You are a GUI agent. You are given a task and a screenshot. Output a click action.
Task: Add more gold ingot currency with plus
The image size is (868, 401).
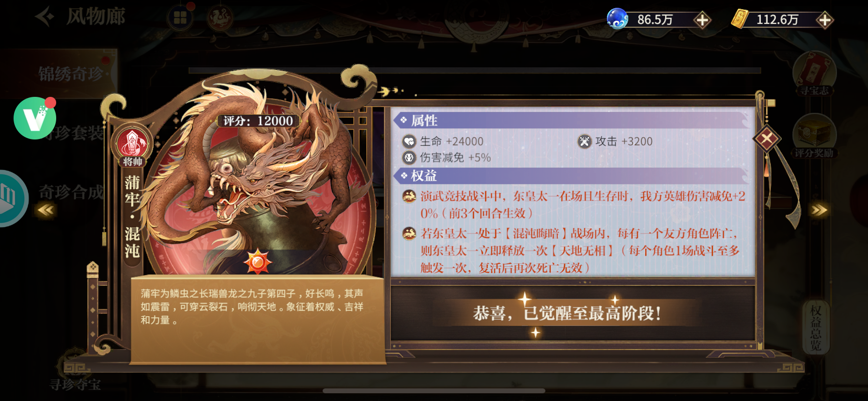pos(824,20)
